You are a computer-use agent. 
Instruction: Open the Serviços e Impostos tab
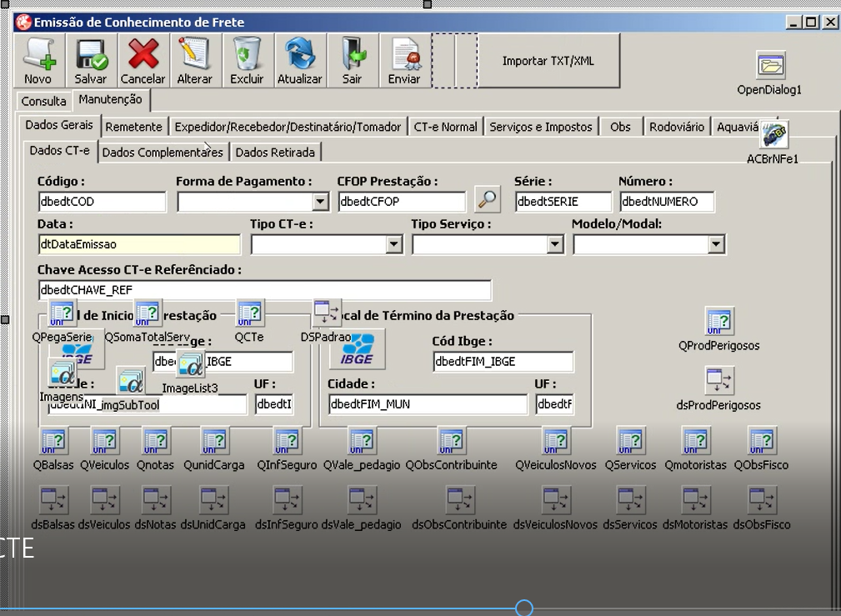(x=541, y=127)
